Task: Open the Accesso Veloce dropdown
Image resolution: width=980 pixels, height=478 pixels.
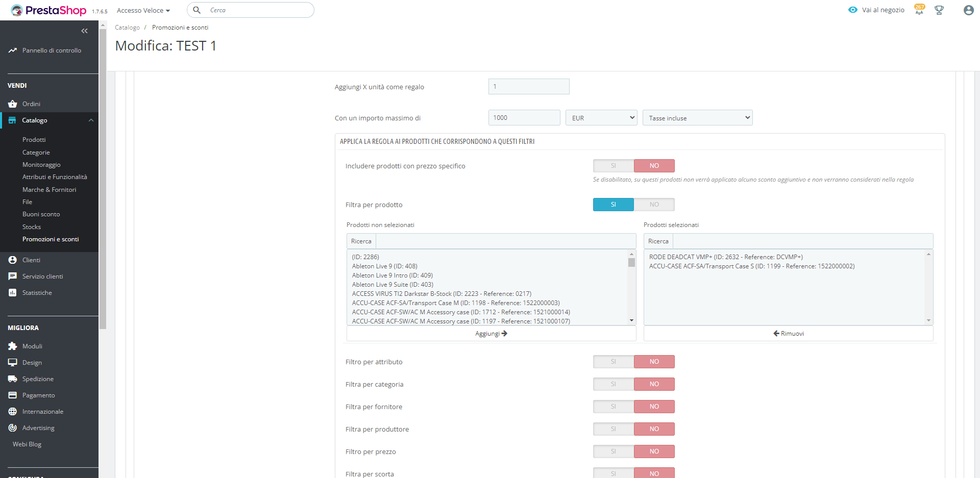Action: click(x=143, y=10)
